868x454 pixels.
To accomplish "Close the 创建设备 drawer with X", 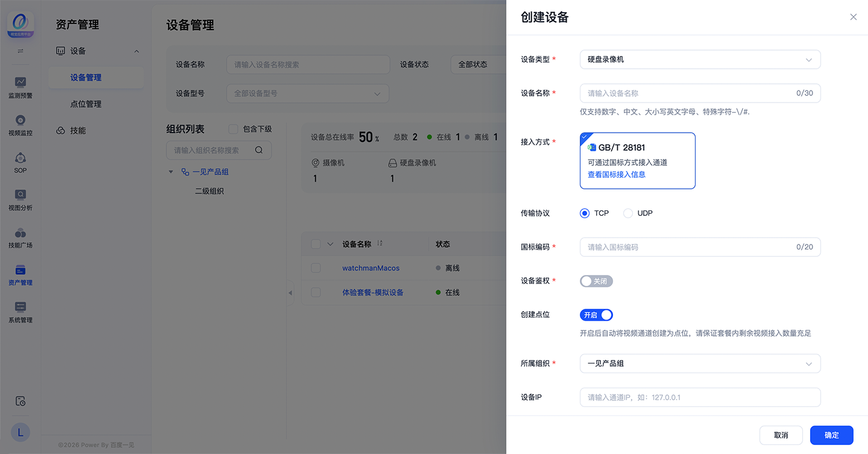I will 853,17.
